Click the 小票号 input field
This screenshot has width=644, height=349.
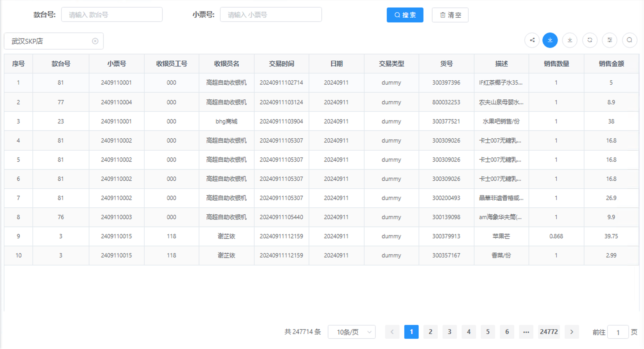(271, 15)
